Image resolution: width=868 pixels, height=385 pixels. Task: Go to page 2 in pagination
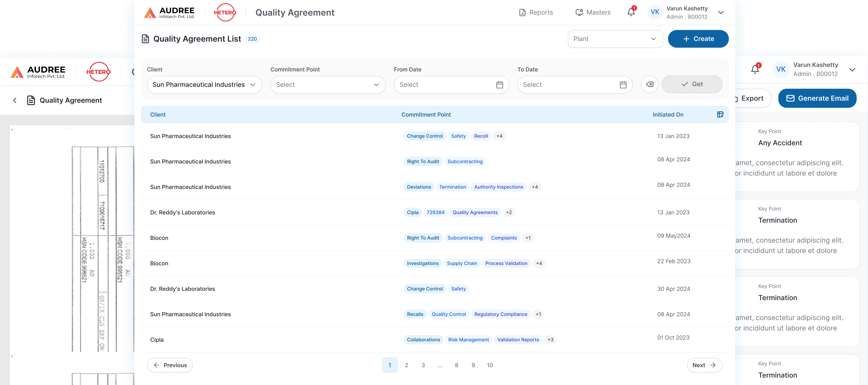coord(406,365)
